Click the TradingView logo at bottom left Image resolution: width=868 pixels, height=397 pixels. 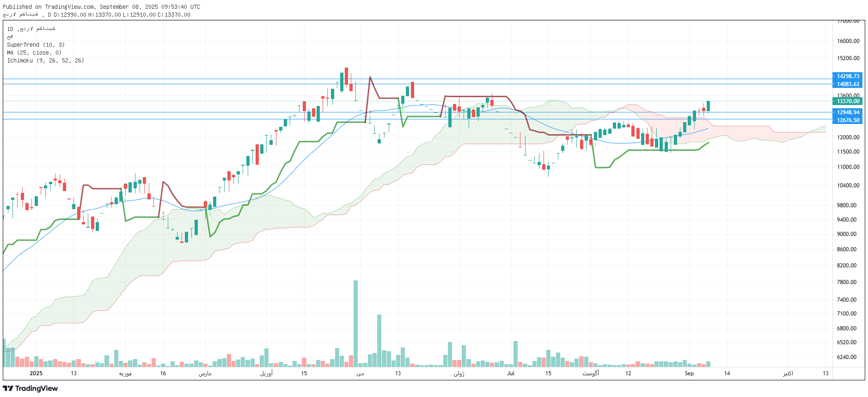(x=31, y=388)
